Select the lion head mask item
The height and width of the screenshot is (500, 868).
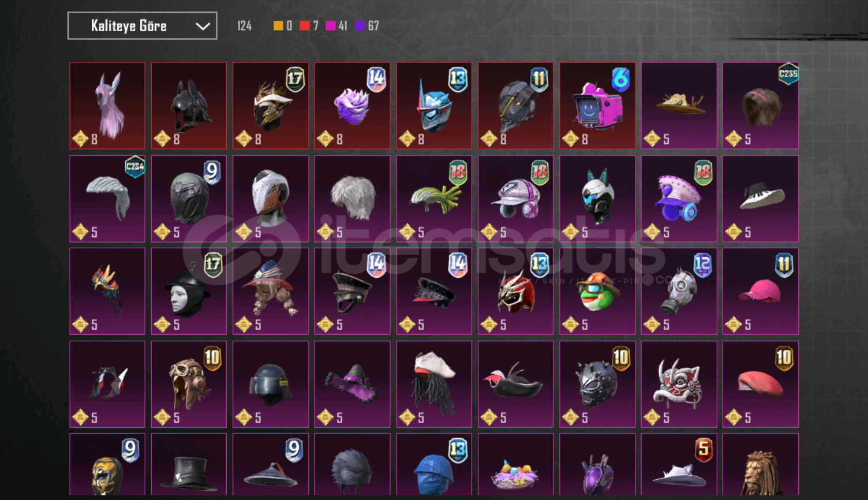[x=761, y=465]
